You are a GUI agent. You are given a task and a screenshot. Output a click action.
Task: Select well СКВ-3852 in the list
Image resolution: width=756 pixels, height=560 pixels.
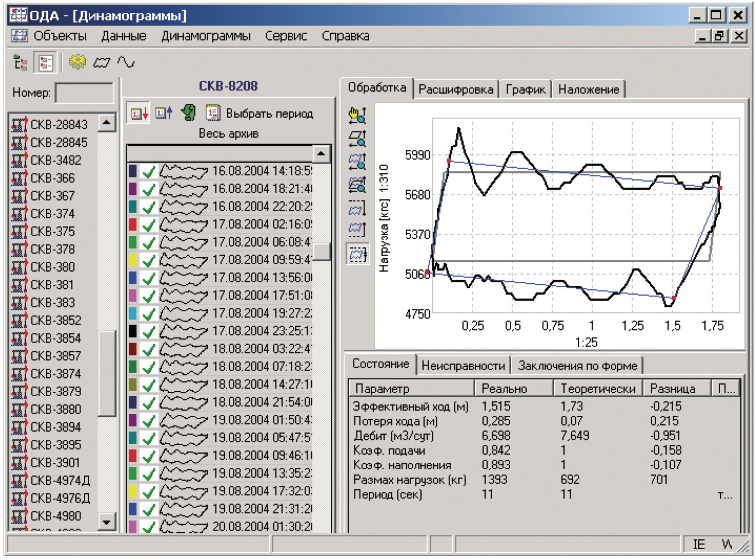pyautogui.click(x=56, y=320)
